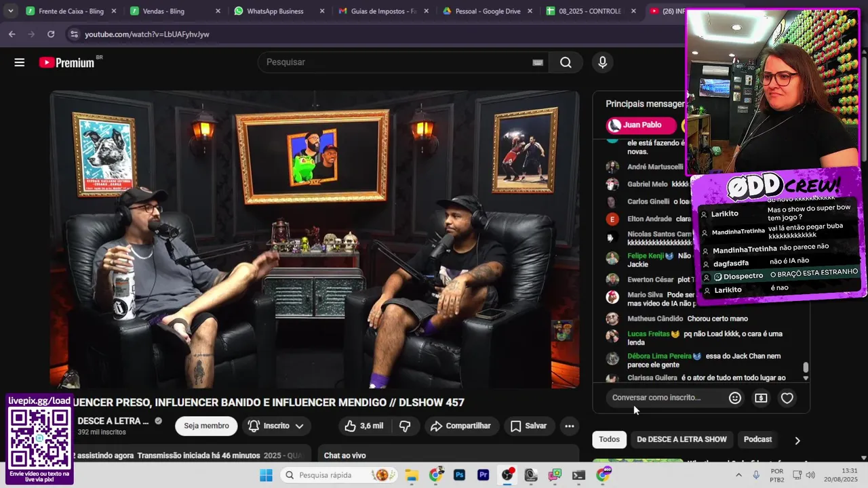Dislike the video with thumbs-down

coord(405,426)
